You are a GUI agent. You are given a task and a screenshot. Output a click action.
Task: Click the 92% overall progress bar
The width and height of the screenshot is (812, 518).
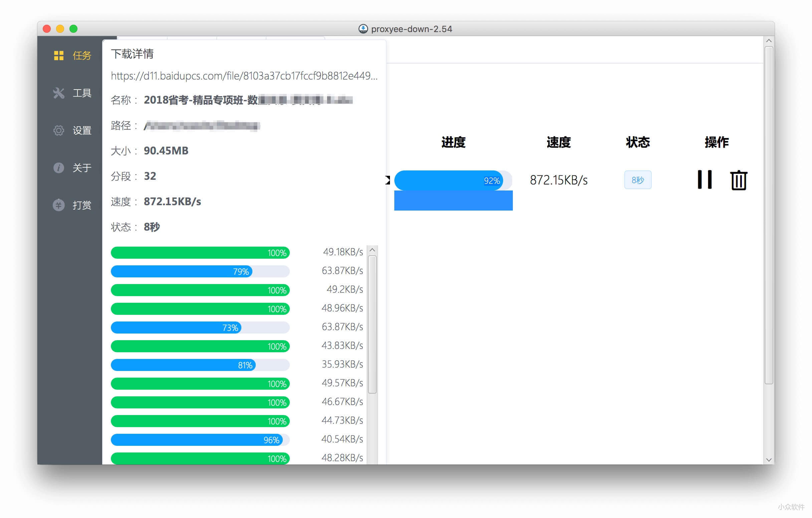pos(453,180)
